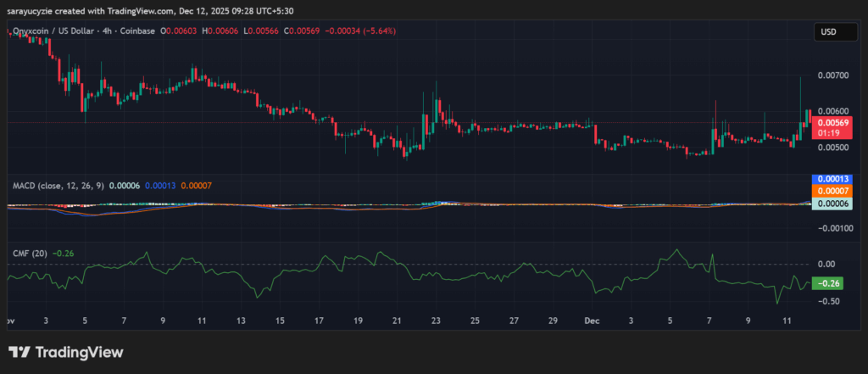
Task: Click the Dec label on time axis
Action: (593, 321)
